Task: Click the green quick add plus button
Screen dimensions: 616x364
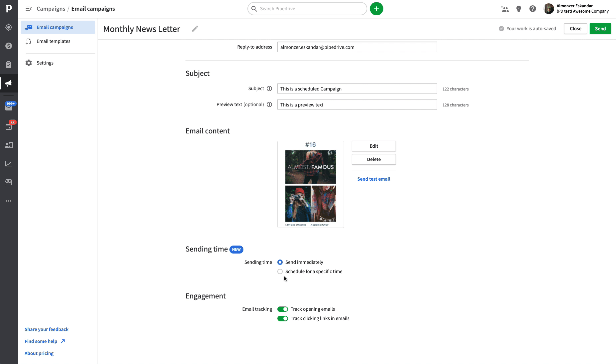Action: (x=377, y=9)
